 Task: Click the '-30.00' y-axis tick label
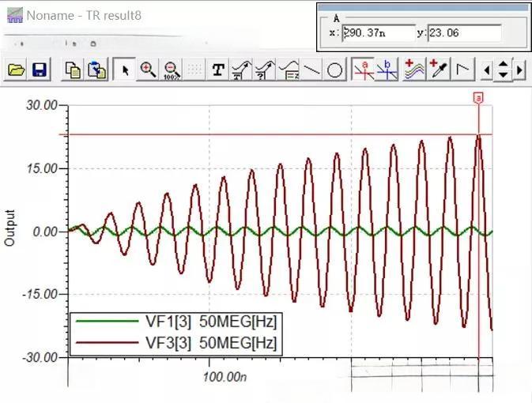coord(40,357)
